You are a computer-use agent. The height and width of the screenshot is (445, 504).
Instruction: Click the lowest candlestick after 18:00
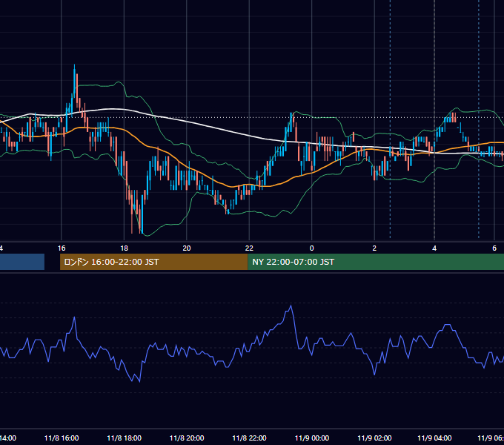pos(142,214)
